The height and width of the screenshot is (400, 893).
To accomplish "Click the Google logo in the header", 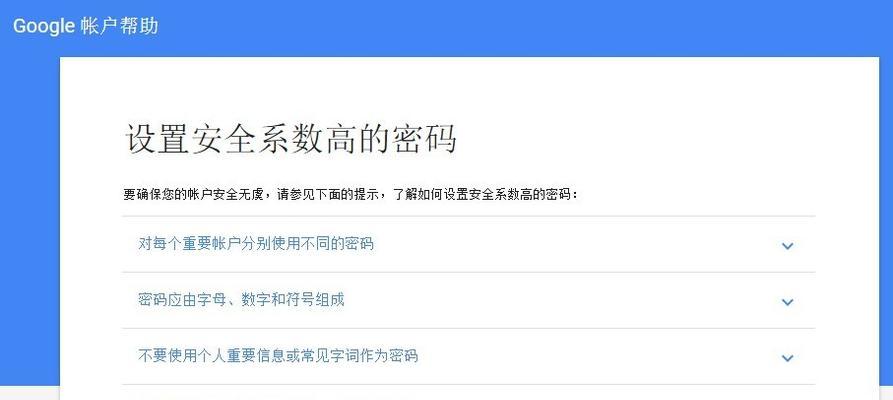I will (44, 26).
